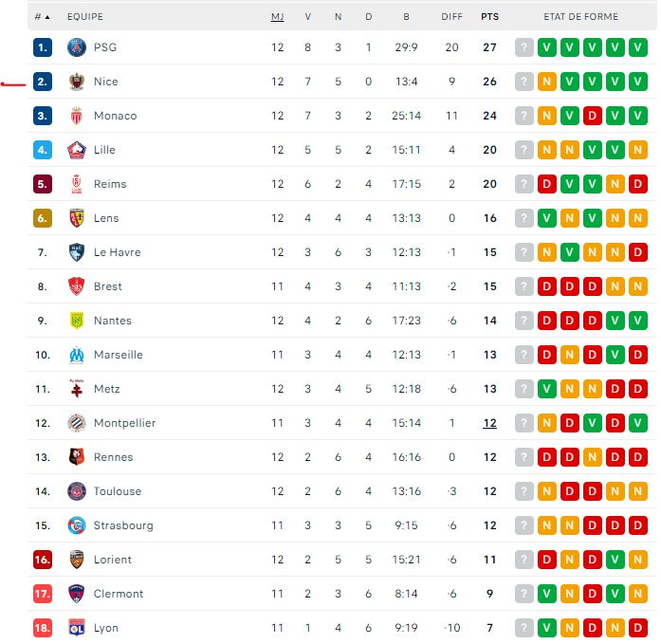Image resolution: width=661 pixels, height=644 pixels.
Task: Click the Marseille club logo
Action: pos(77,355)
